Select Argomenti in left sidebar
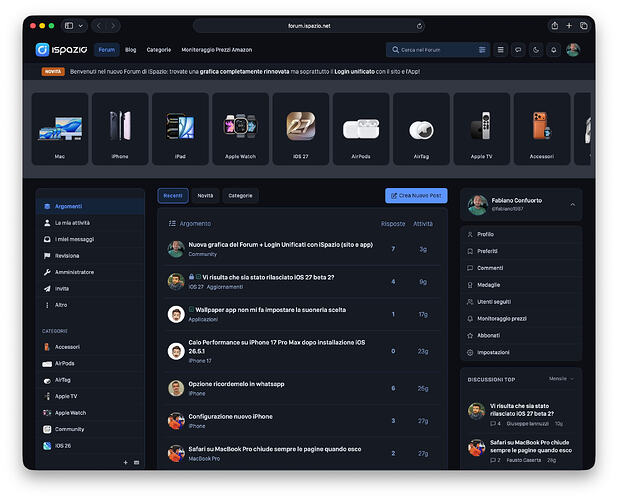The image size is (617, 500). 91,206
